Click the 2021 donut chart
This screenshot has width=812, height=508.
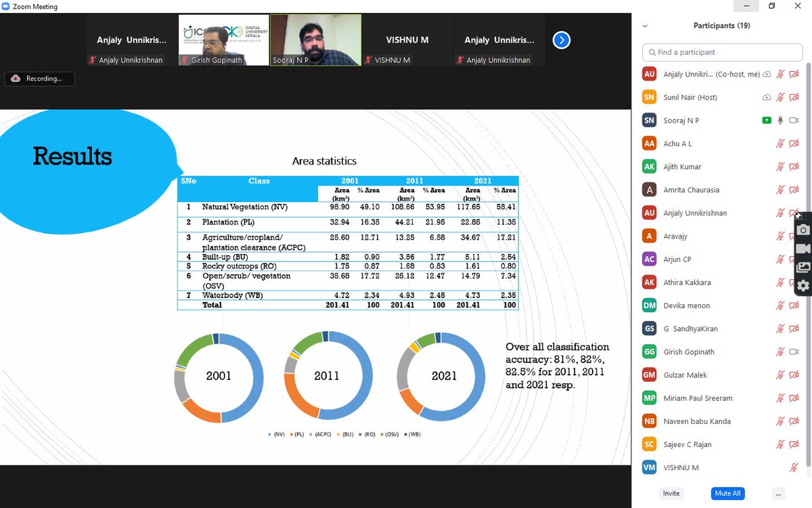(441, 376)
